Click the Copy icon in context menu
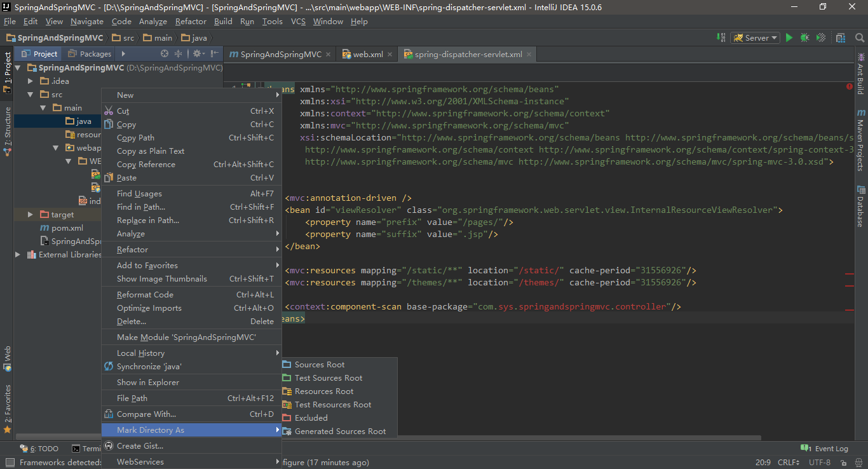Image resolution: width=868 pixels, height=469 pixels. [x=108, y=125]
